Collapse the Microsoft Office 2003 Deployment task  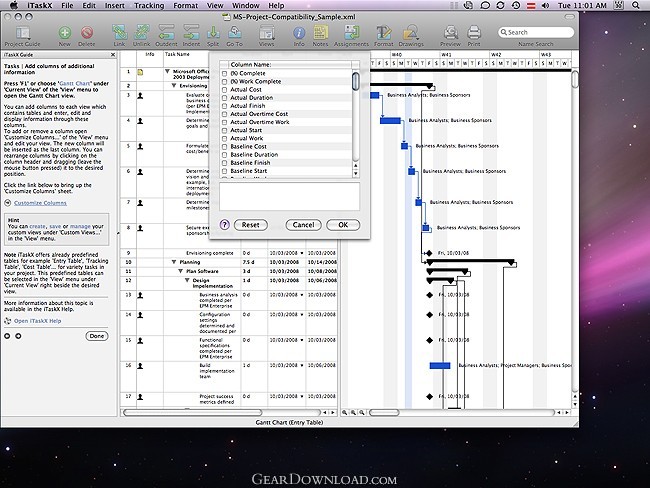coord(167,72)
